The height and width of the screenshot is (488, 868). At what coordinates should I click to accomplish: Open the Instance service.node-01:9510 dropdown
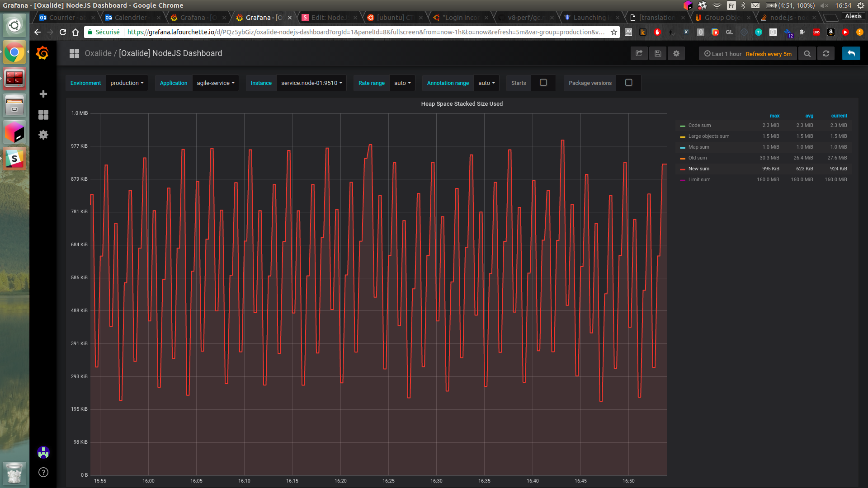pyautogui.click(x=311, y=83)
